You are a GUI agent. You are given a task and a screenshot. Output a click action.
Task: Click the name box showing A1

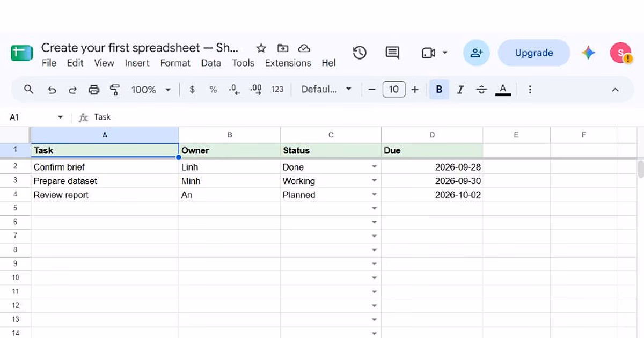31,117
